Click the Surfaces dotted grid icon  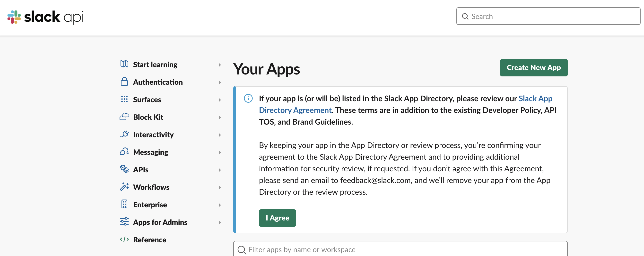click(124, 99)
